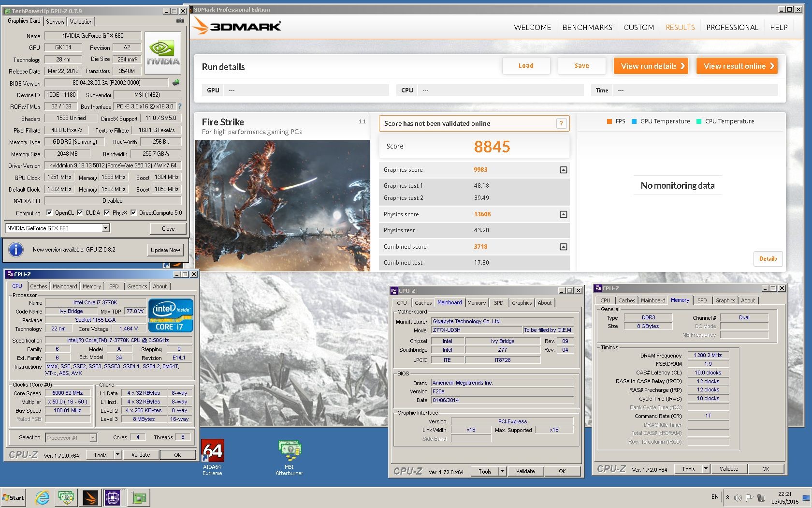Viewport: 812px width, 508px height.
Task: Click the blue info icon beside update notice
Action: (16, 249)
